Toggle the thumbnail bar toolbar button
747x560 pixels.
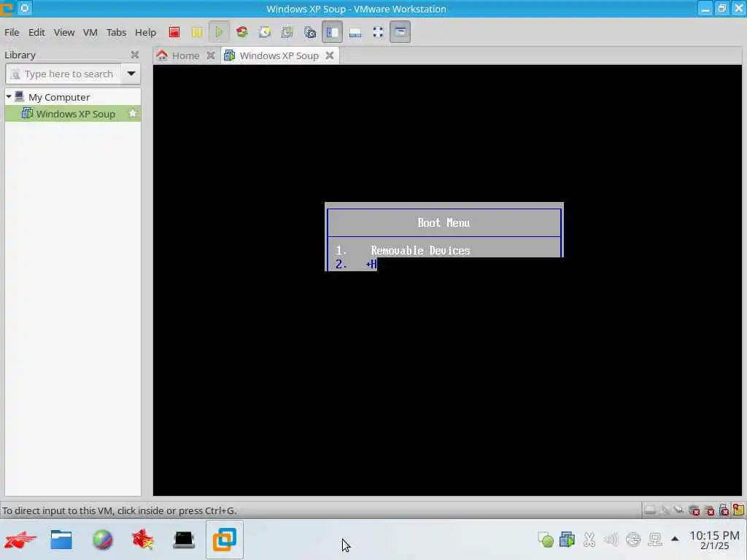point(355,32)
